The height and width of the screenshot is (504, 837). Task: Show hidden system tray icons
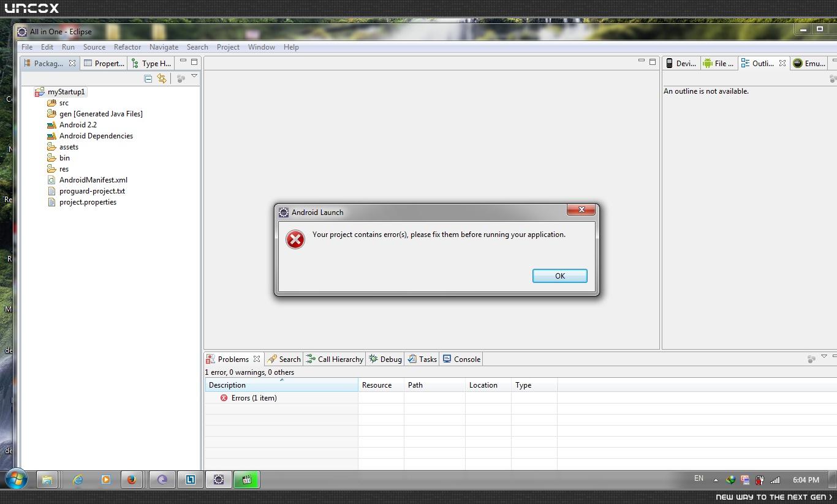716,480
